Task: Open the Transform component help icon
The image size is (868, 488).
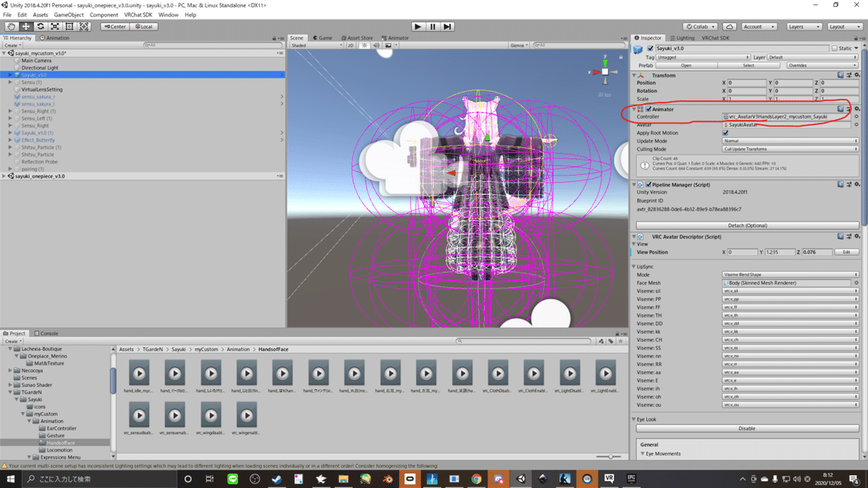Action: tap(841, 75)
